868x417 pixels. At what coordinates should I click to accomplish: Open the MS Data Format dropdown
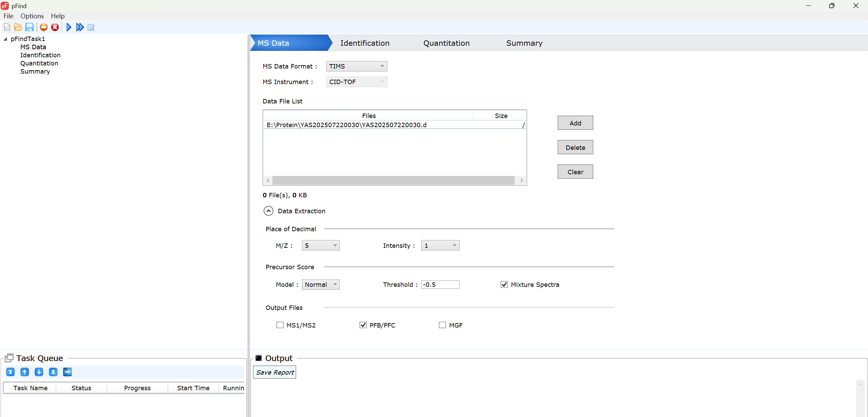pos(356,66)
